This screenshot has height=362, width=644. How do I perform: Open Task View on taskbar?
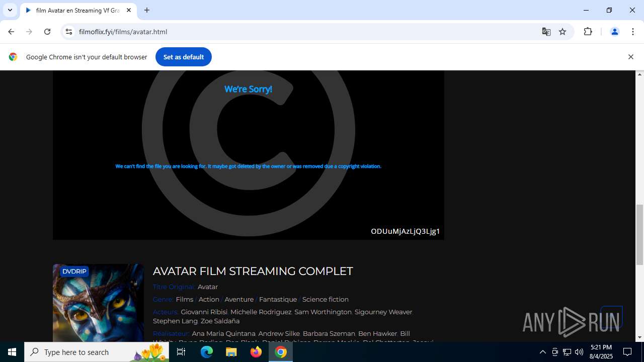pos(181,352)
